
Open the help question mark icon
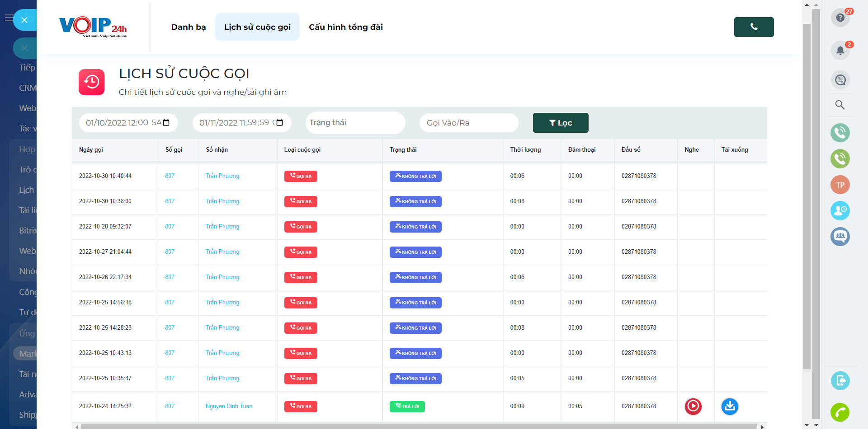(x=840, y=18)
